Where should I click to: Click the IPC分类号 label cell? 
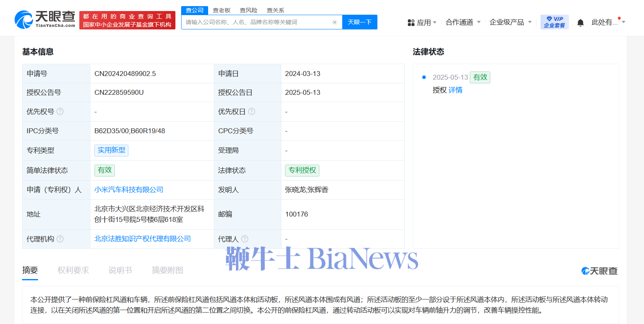56,131
